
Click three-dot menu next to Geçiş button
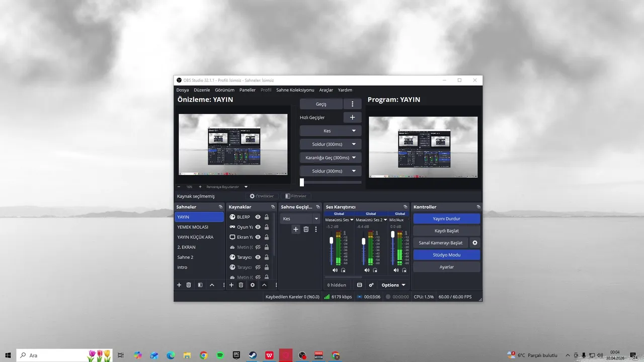point(352,104)
